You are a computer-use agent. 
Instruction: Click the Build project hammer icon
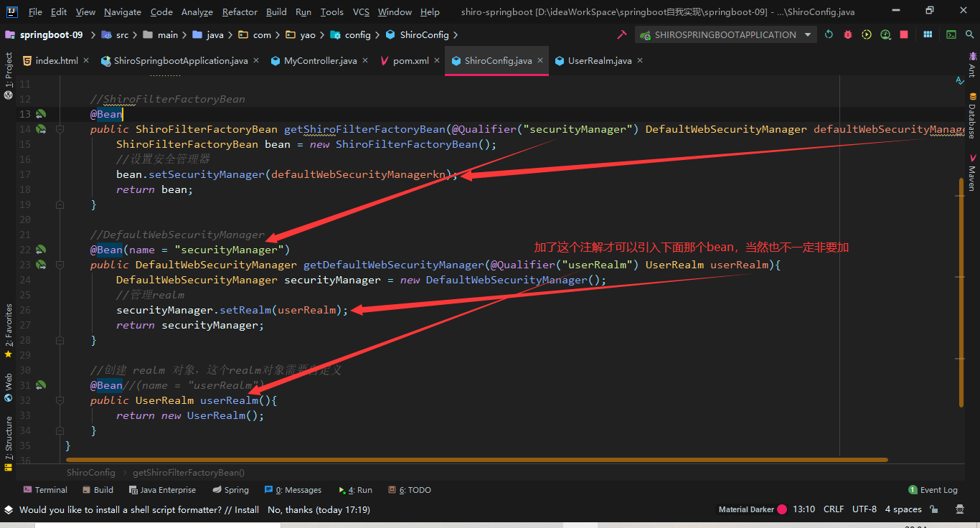tap(621, 34)
